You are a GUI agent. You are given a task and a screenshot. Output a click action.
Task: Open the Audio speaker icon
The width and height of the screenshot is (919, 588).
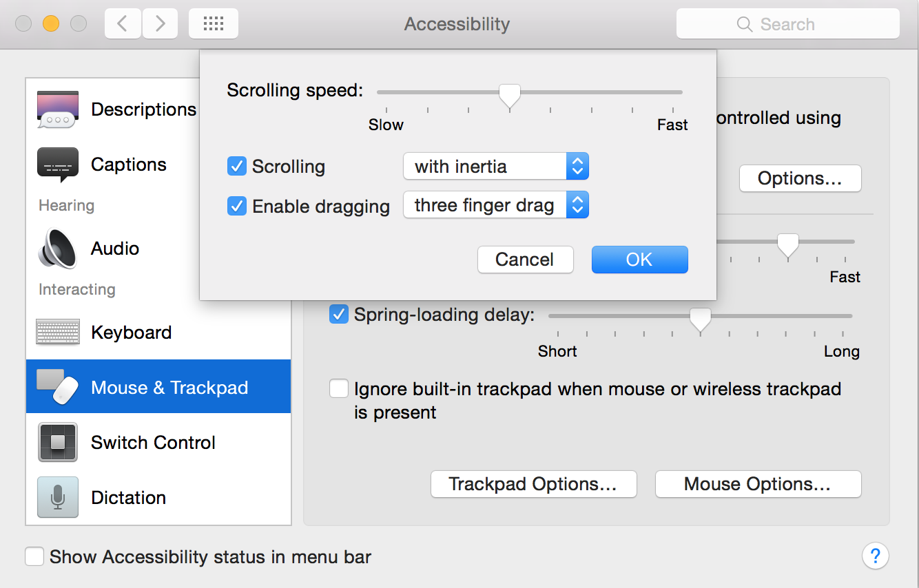pyautogui.click(x=57, y=249)
